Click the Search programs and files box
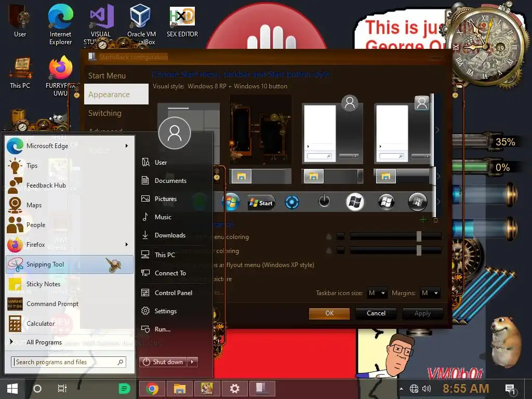This screenshot has height=399, width=532. [69, 362]
